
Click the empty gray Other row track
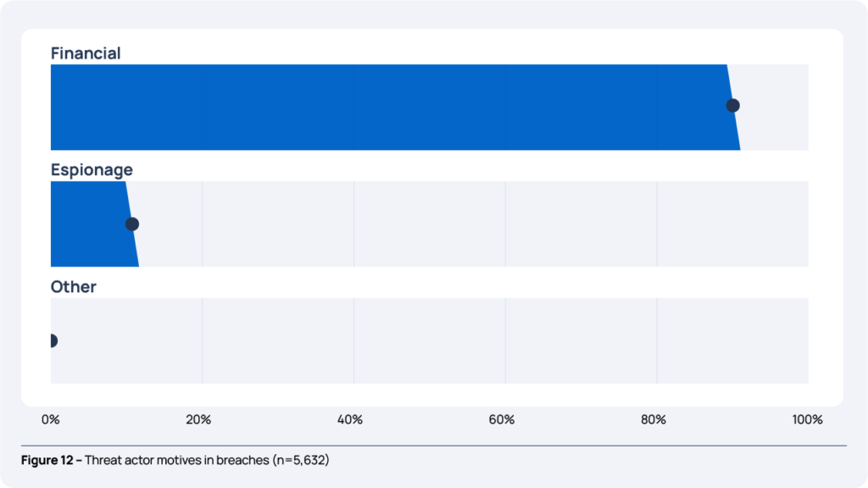pyautogui.click(x=424, y=341)
